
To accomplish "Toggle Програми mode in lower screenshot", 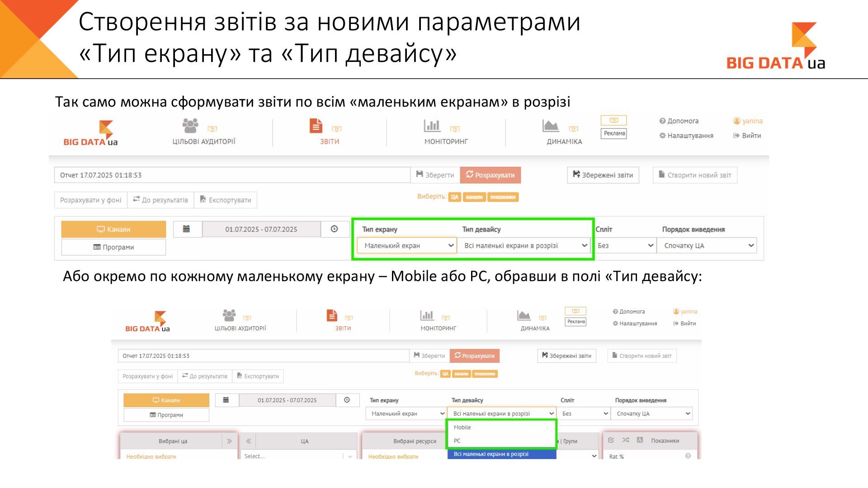I will tap(166, 415).
